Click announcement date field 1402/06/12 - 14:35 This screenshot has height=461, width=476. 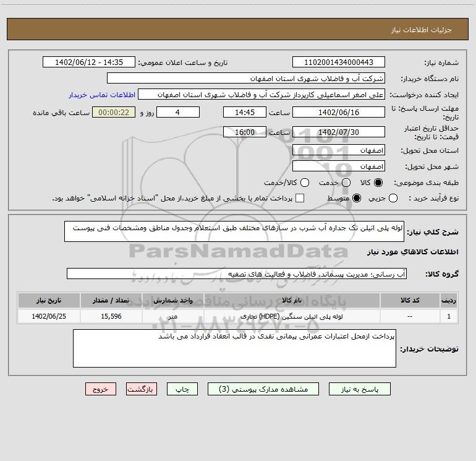[x=89, y=62]
